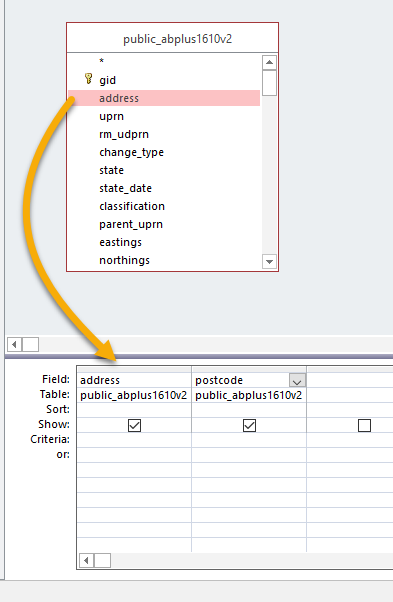Click Criteria cell for postcode column
The image size is (393, 602).
249,440
